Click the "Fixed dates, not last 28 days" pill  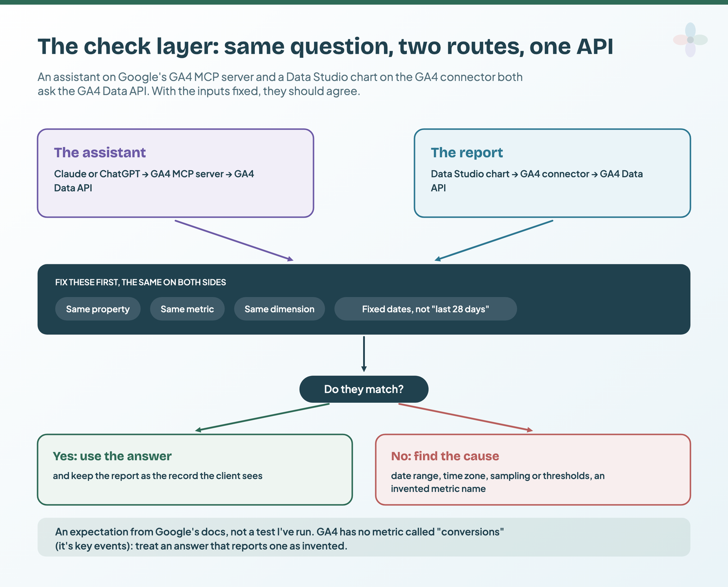tap(425, 309)
